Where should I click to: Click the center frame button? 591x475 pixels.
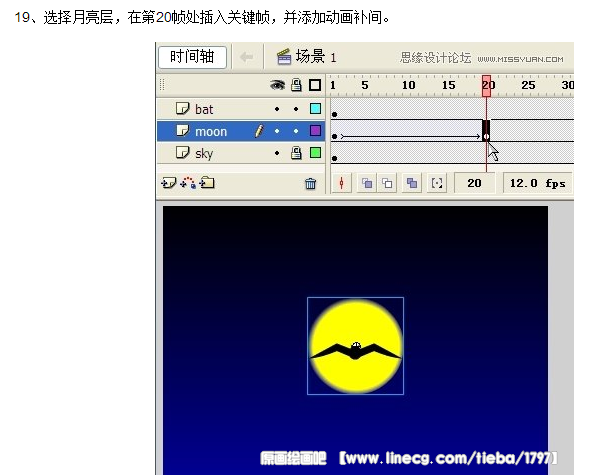pos(341,183)
